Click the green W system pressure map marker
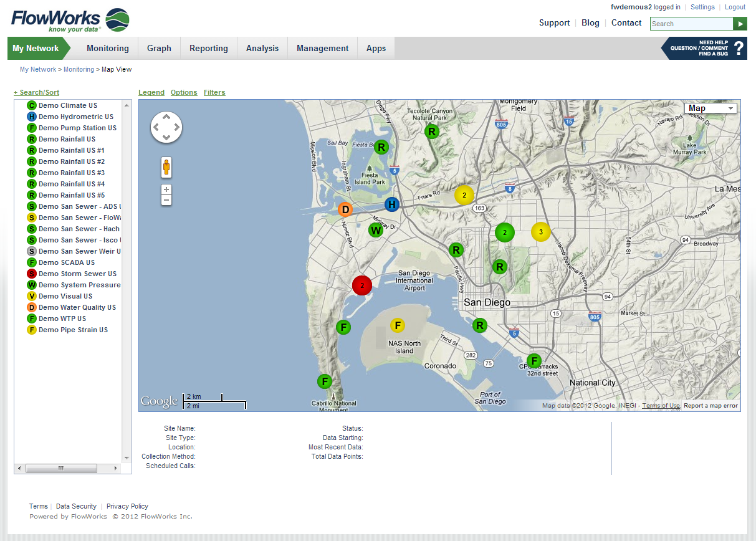The width and height of the screenshot is (756, 541). click(375, 231)
